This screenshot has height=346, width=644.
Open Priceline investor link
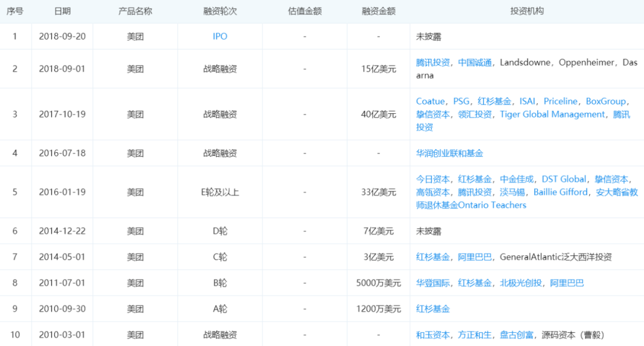(560, 101)
